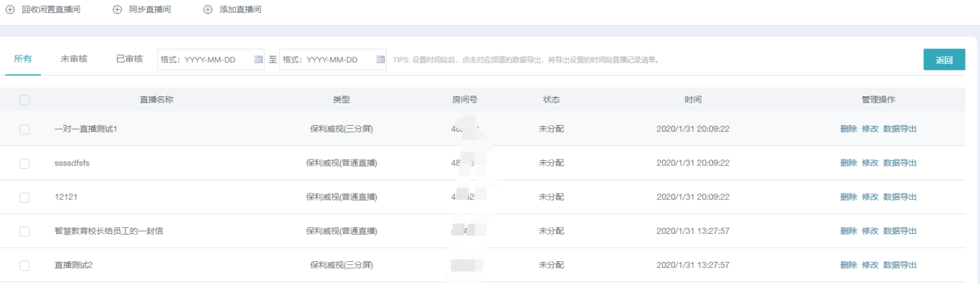Click 数据导出 for 直播测试2 row
The image size is (980, 284).
[x=899, y=265]
